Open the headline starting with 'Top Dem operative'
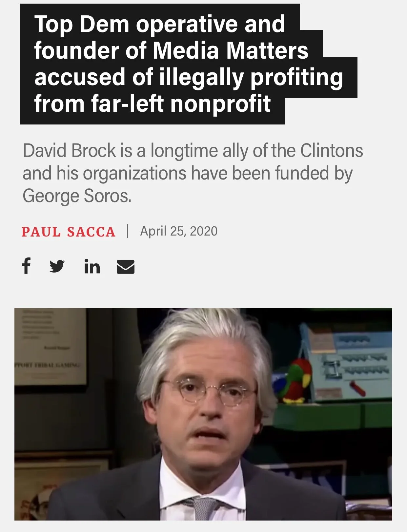This screenshot has width=407, height=532. 189,64
